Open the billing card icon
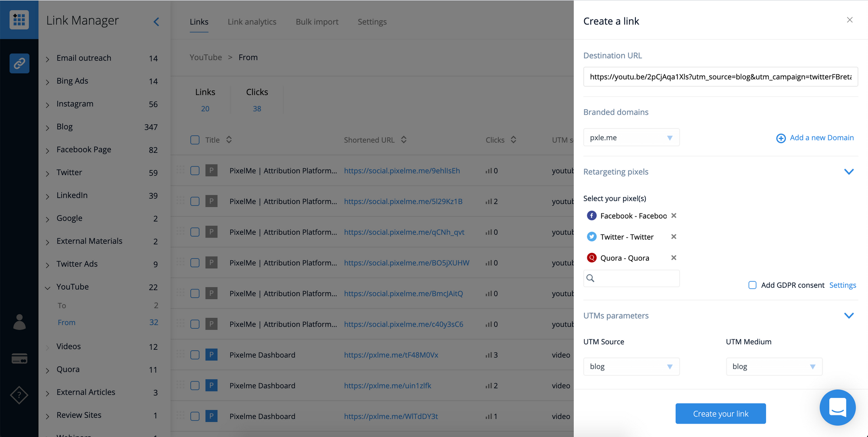868x437 pixels. point(20,359)
